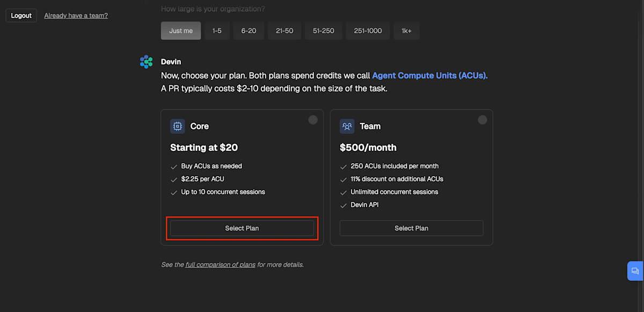Click the checkmark beside 'Devin API'
This screenshot has width=644, height=312.
(x=343, y=206)
